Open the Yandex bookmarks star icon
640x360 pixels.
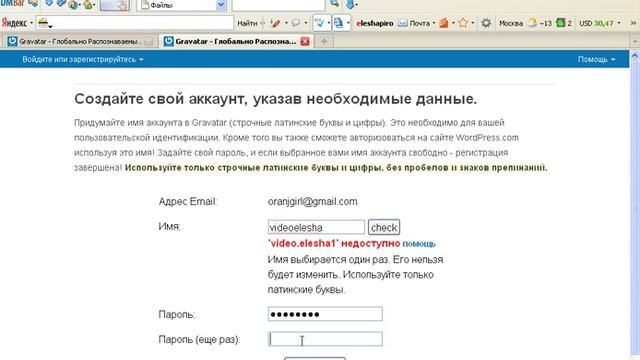click(x=463, y=23)
